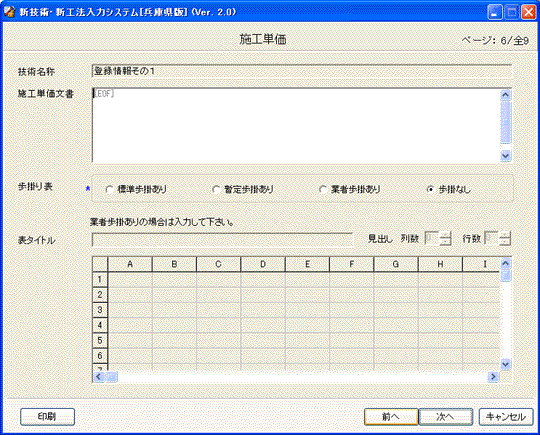Click the table's vertical scroll up arrow
The height and width of the screenshot is (435, 540).
506,263
